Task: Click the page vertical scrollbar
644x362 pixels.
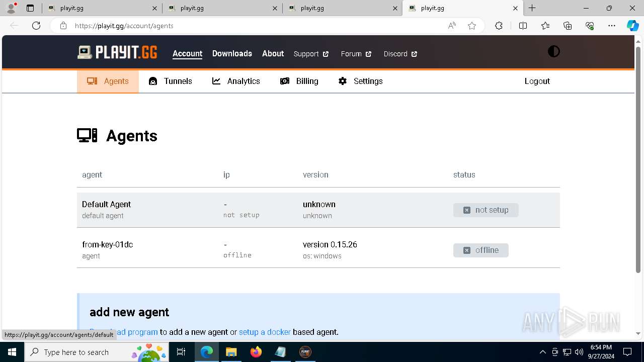Action: click(x=638, y=160)
